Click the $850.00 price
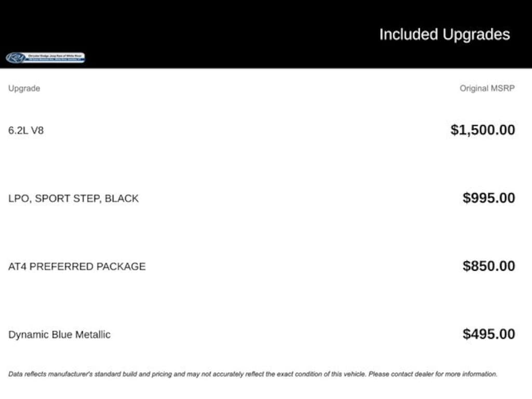The image size is (532, 399). [489, 266]
